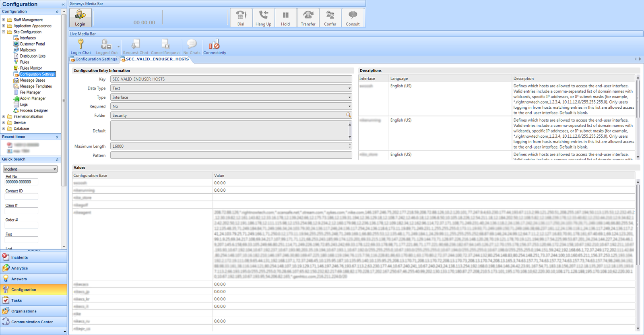Open the Incident quick search dropdown

(55, 169)
